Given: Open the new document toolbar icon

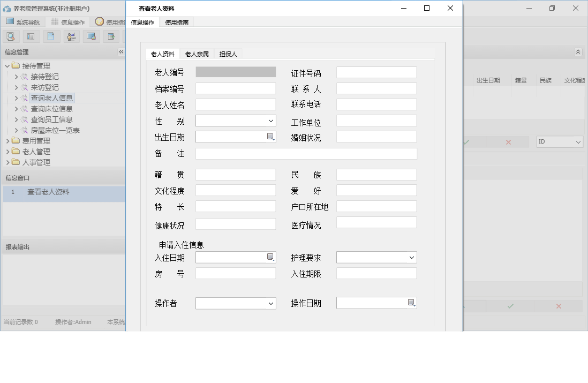Looking at the screenshot, I should (50, 36).
